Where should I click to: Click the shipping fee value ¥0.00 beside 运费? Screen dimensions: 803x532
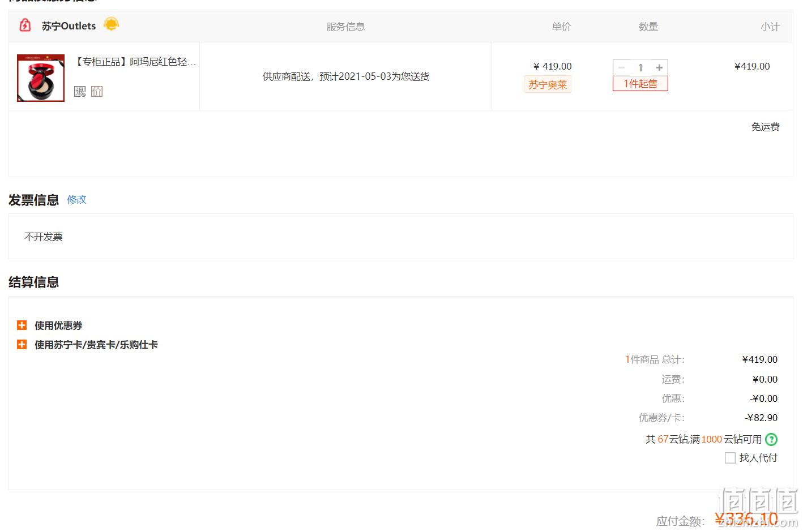click(x=765, y=379)
